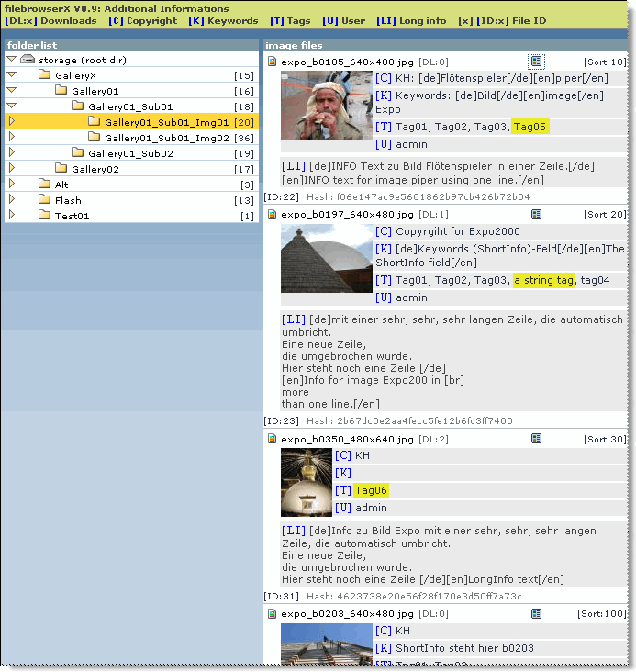Click the properties icon for expo_b0203_640x480.jpg
636x672 pixels.
[x=537, y=614]
